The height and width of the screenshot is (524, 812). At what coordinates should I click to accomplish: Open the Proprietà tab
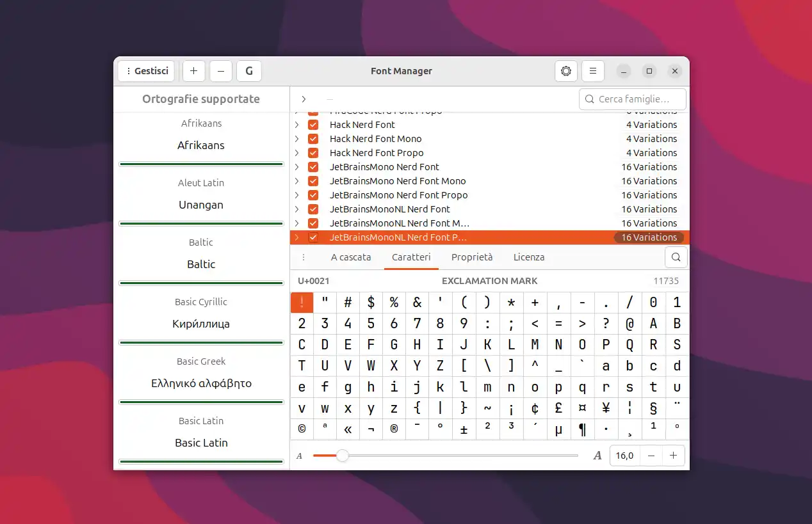pos(472,257)
